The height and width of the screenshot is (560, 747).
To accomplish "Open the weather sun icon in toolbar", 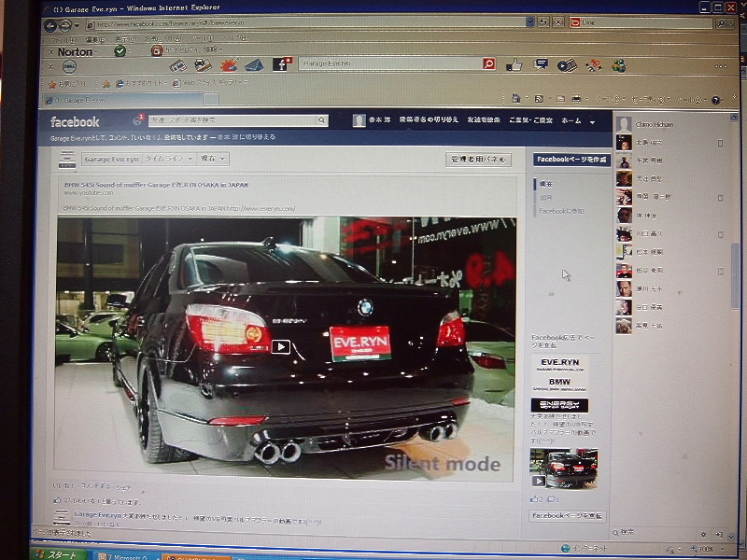I will pos(229,64).
